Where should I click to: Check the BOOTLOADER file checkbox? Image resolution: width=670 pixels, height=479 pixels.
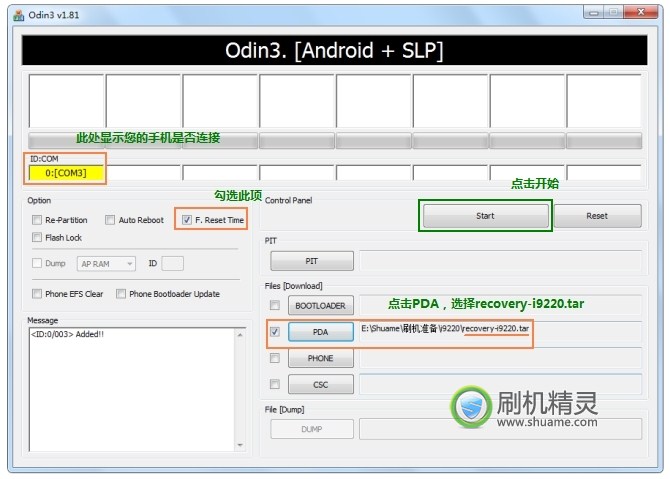[275, 306]
